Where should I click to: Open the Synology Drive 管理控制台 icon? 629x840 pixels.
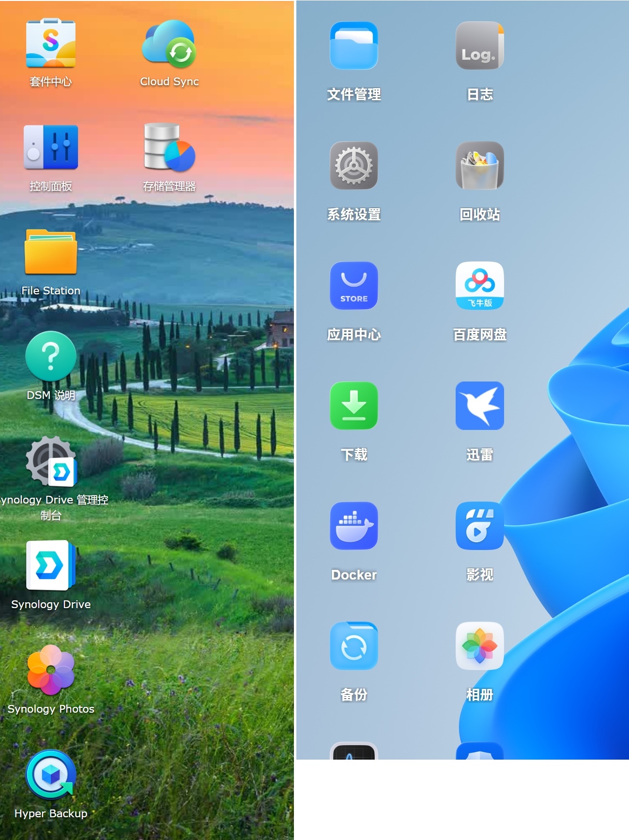pyautogui.click(x=51, y=461)
